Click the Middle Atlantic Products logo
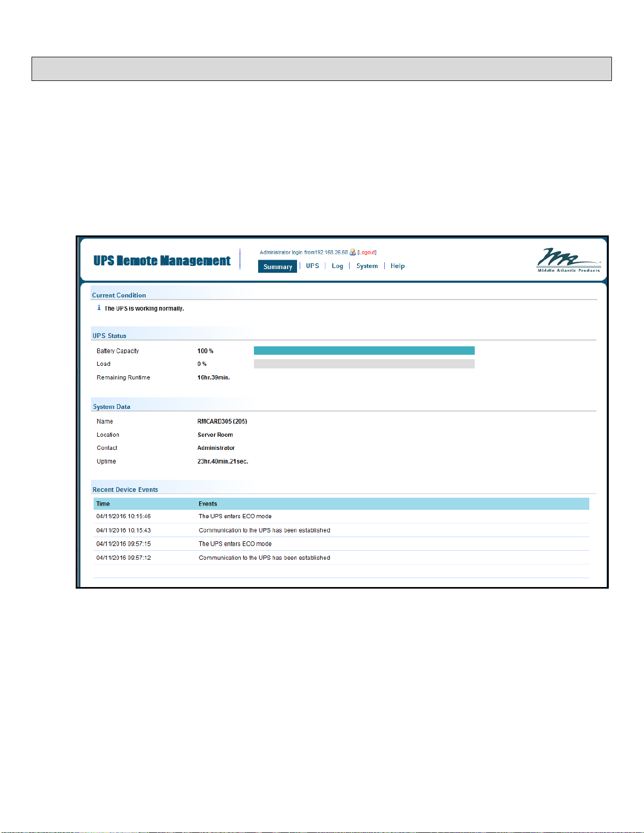The width and height of the screenshot is (644, 833). pyautogui.click(x=569, y=260)
